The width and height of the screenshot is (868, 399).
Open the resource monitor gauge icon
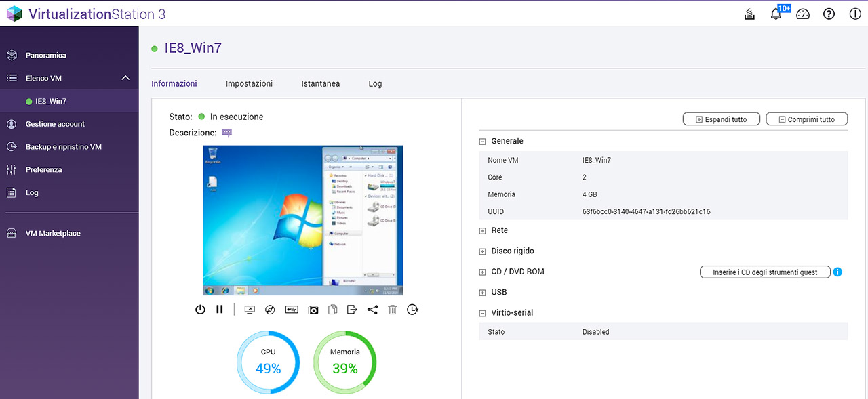pos(803,14)
